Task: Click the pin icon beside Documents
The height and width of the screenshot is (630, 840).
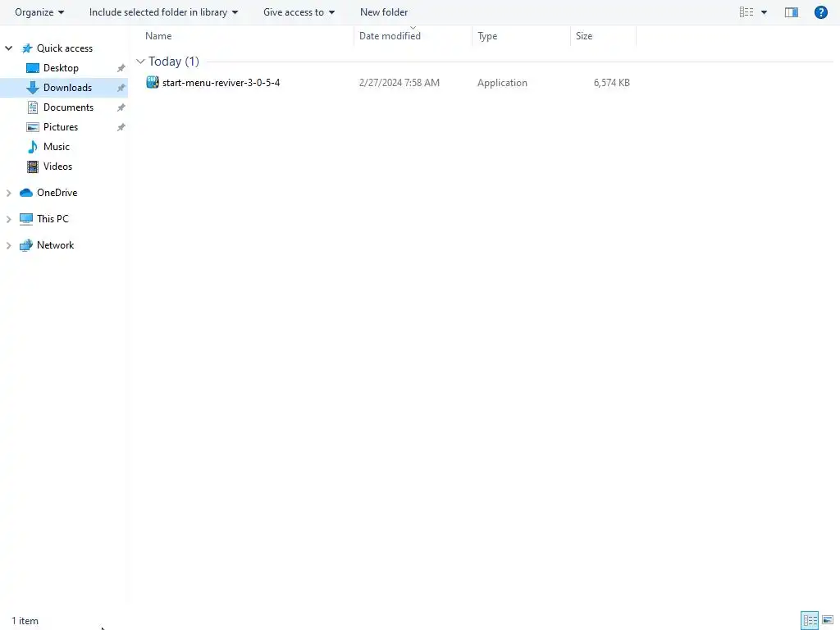Action: click(121, 107)
